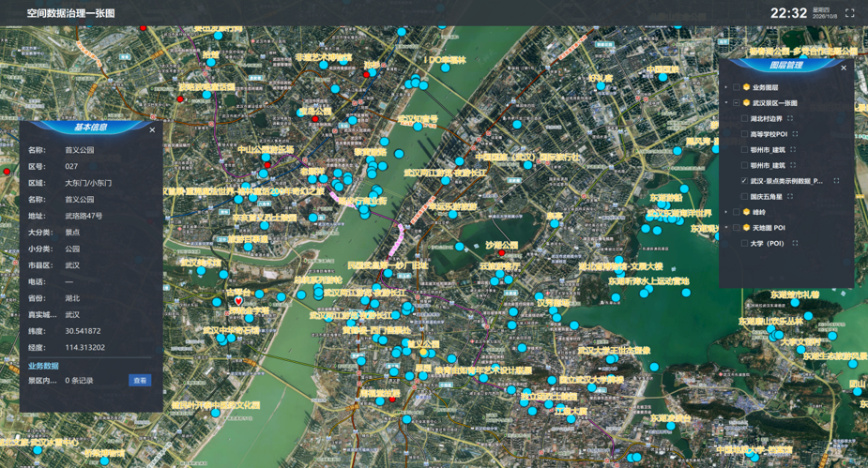
Task: Click the 22:32 clock in header
Action: tap(788, 13)
